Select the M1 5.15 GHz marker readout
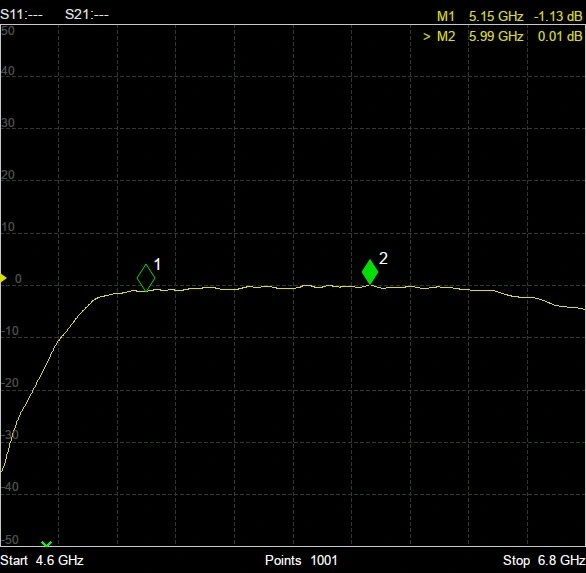 (509, 16)
